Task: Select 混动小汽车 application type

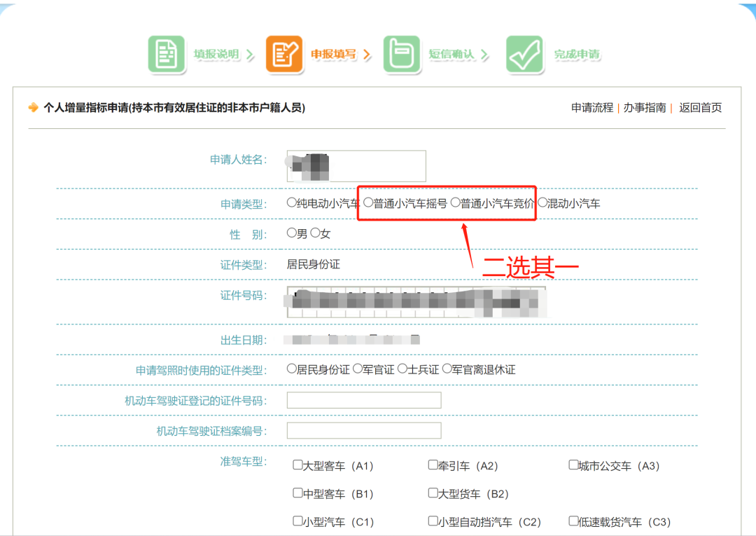Action: (542, 203)
